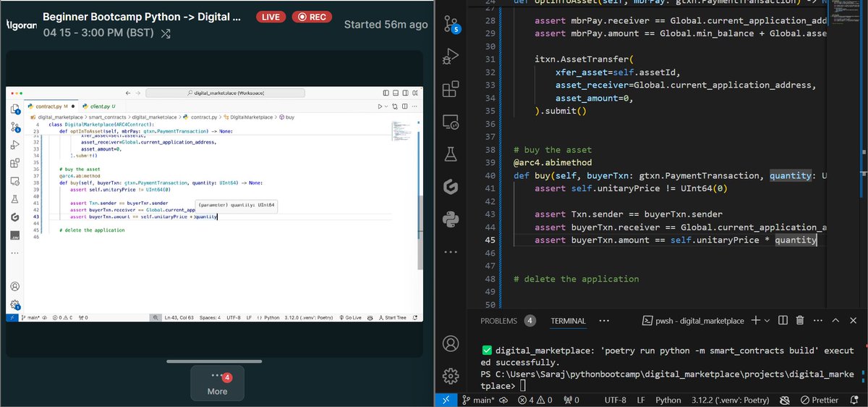Click the contract.py tab in livestream video
This screenshot has height=407, width=868.
tap(51, 106)
